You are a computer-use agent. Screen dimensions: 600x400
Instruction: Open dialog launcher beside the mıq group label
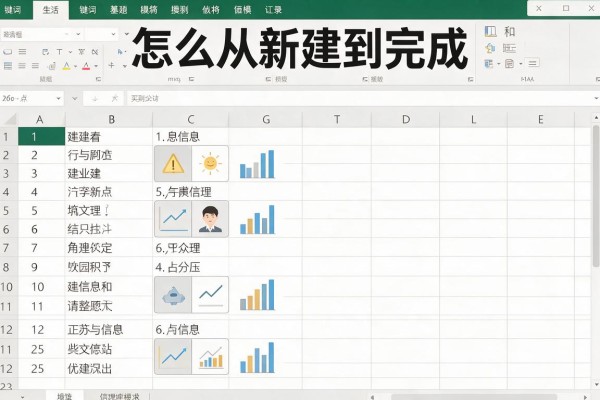coord(191,79)
